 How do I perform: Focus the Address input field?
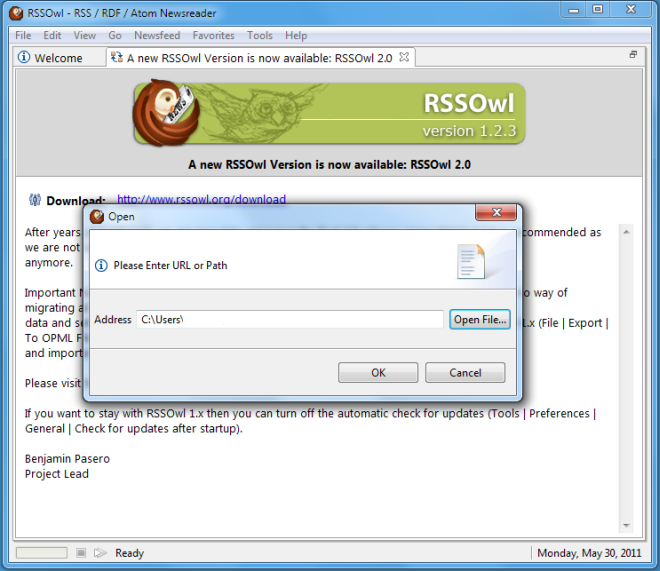pyautogui.click(x=290, y=319)
